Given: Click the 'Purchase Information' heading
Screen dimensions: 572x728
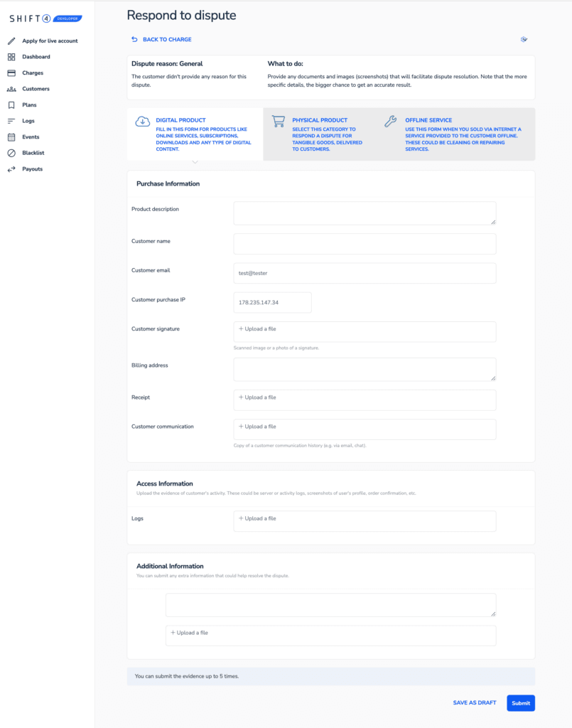Looking at the screenshot, I should coord(168,184).
